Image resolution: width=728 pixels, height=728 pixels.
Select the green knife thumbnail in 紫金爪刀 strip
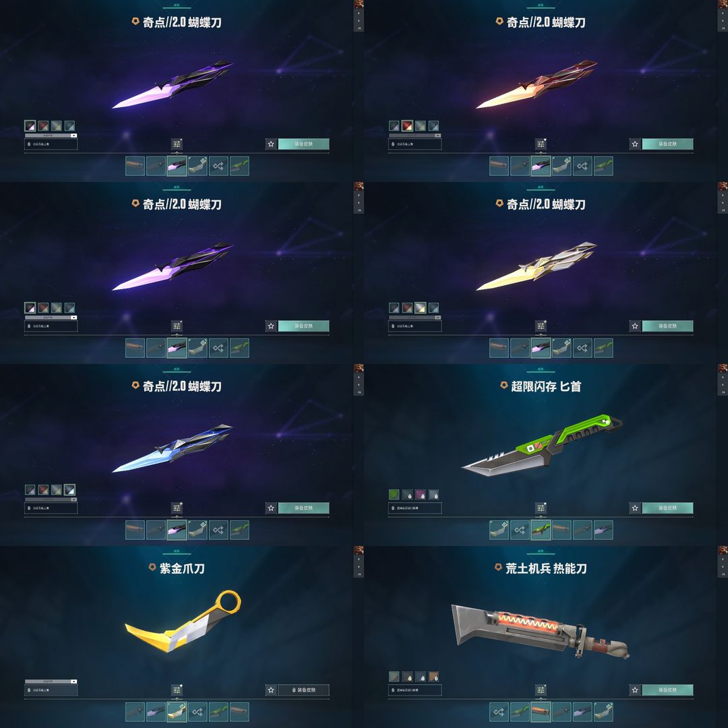coord(218,712)
